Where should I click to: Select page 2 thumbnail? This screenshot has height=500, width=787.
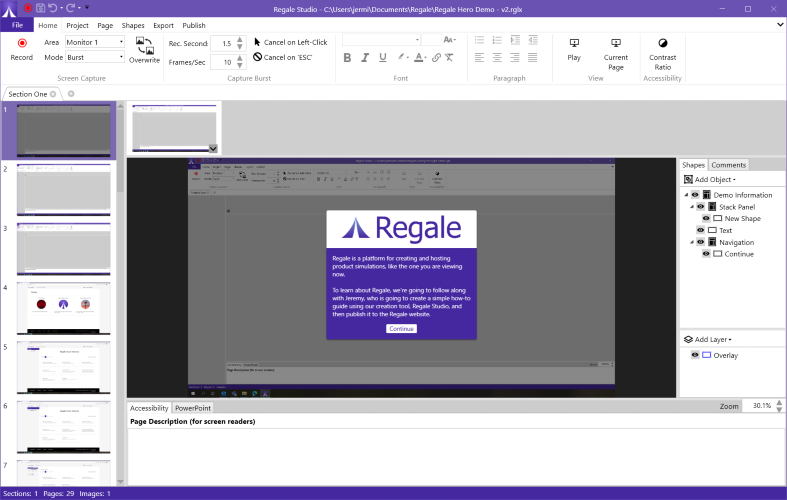64,190
